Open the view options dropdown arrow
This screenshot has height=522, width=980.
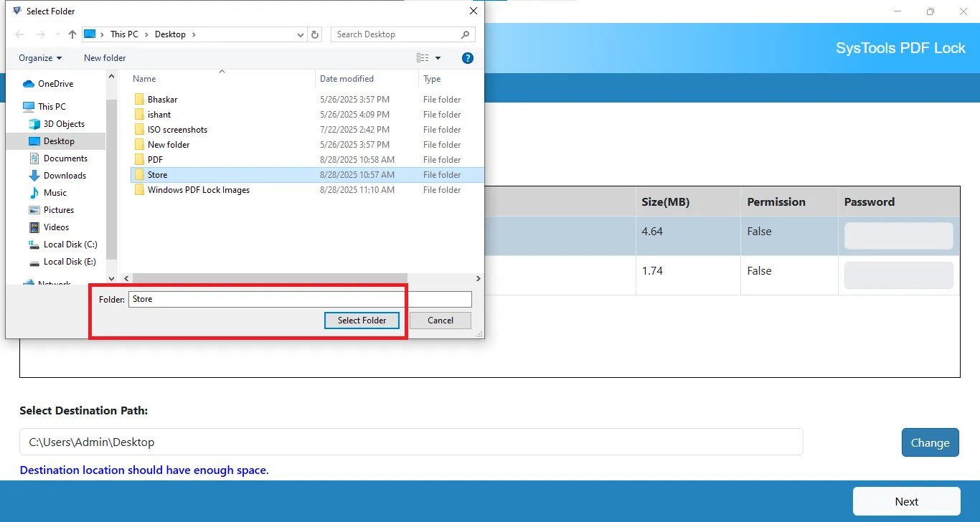[438, 58]
